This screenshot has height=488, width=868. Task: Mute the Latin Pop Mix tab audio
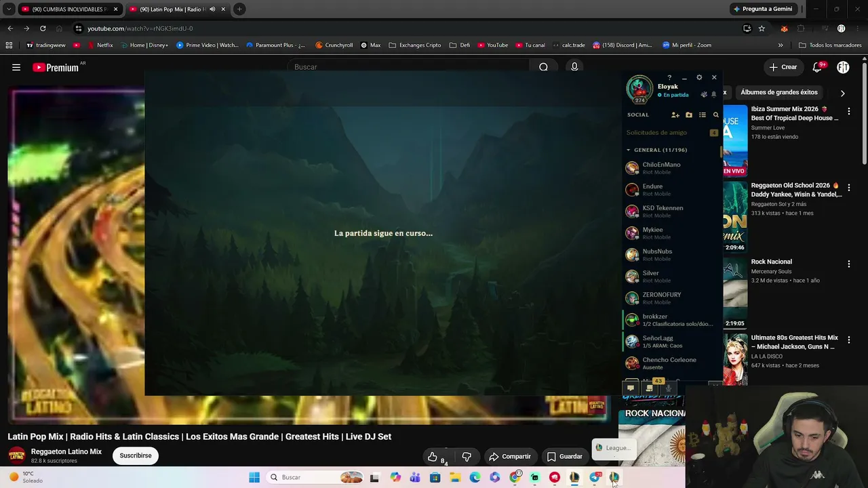click(213, 9)
